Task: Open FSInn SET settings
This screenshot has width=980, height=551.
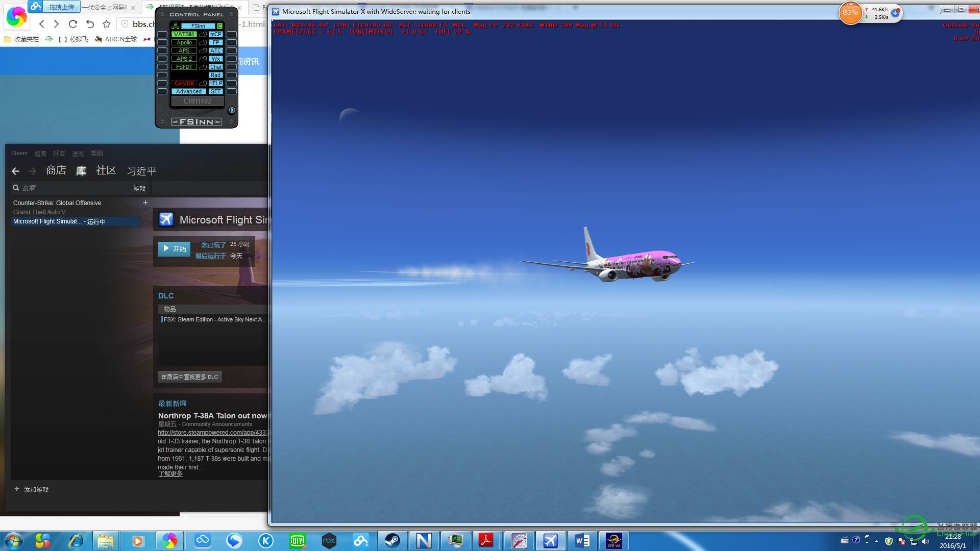Action: pos(216,91)
